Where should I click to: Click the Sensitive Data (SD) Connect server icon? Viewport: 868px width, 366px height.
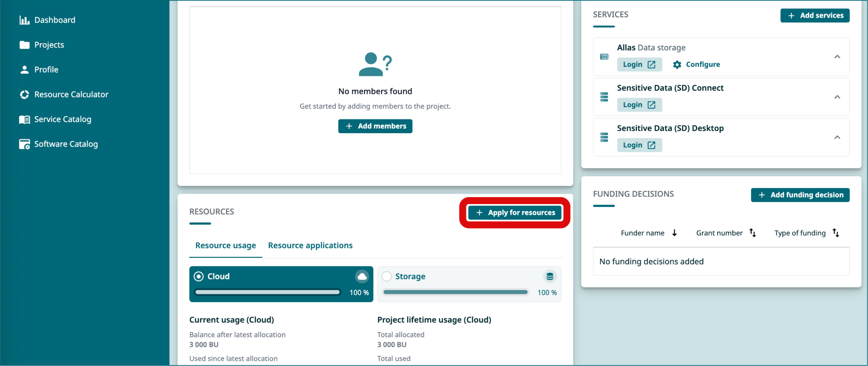[x=604, y=97]
